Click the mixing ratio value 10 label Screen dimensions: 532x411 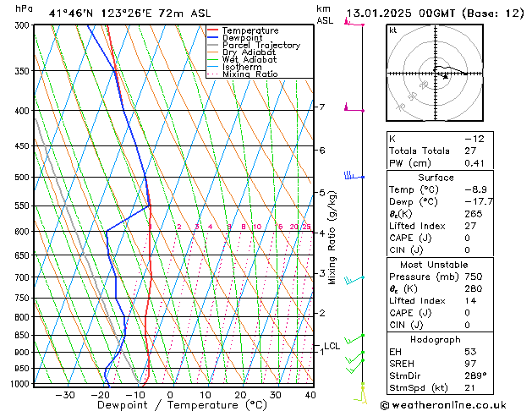click(x=257, y=227)
